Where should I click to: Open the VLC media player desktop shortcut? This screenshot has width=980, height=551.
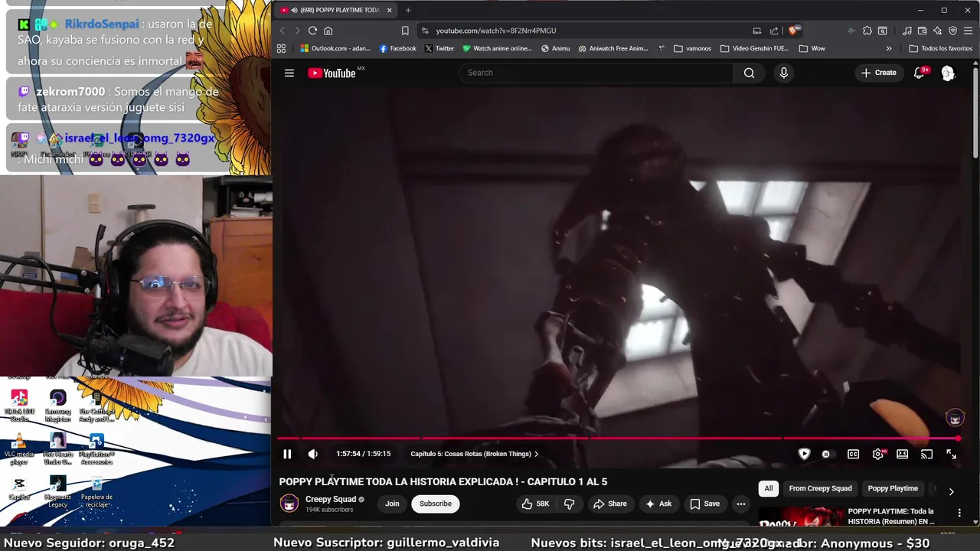(19, 448)
